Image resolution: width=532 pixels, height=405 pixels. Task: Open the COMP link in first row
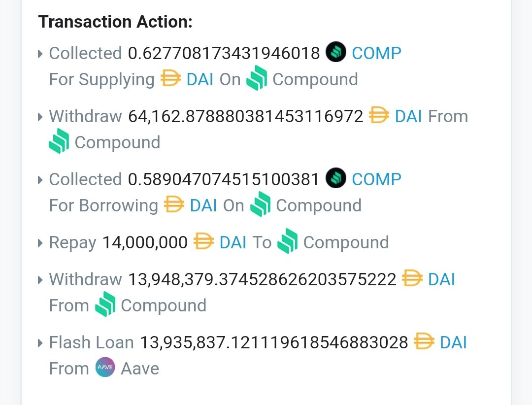[x=377, y=53]
